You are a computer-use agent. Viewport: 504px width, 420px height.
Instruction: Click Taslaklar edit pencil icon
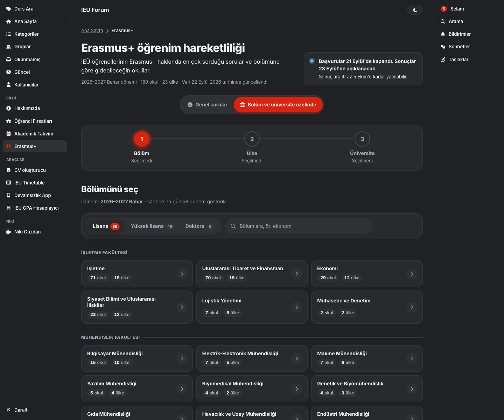pos(443,59)
